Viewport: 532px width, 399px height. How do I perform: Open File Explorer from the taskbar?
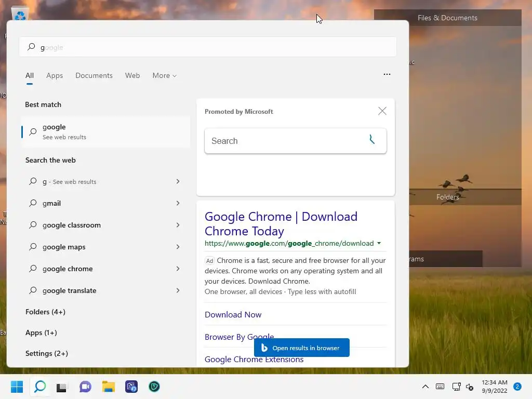109,387
